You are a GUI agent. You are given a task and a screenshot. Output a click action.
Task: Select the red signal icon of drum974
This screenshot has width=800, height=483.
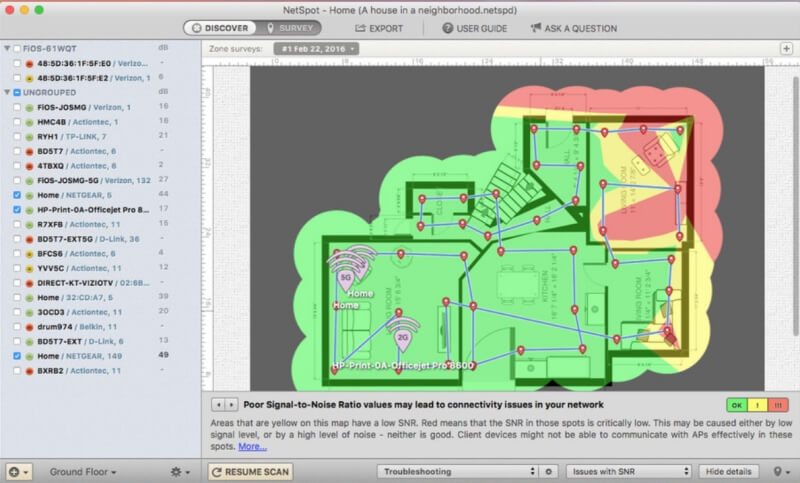pos(30,327)
